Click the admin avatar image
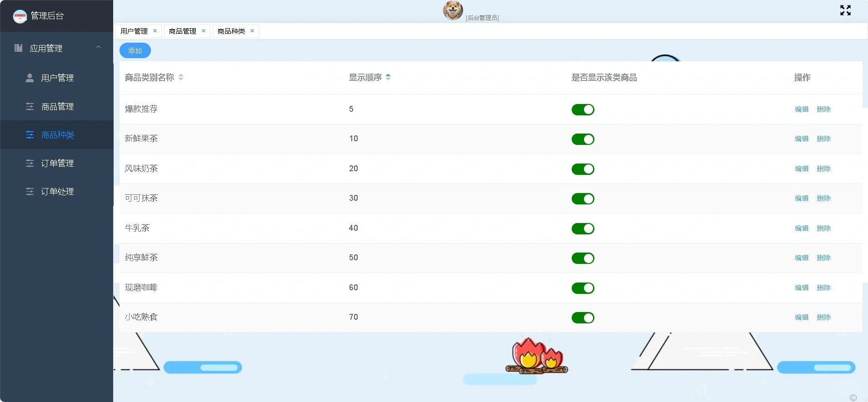Viewport: 868px width, 402px height. tap(453, 10)
